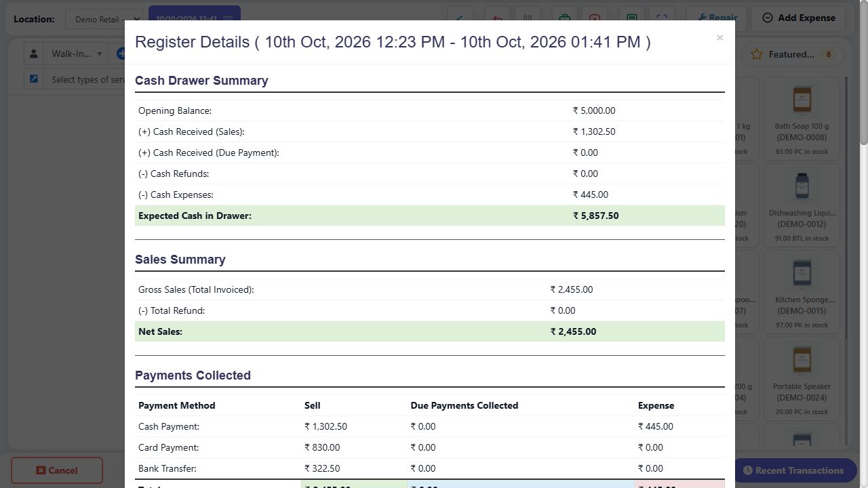The width and height of the screenshot is (868, 488).
Task: Click the Cash Received (Sales) value ₹ 1,302.50
Action: 594,131
